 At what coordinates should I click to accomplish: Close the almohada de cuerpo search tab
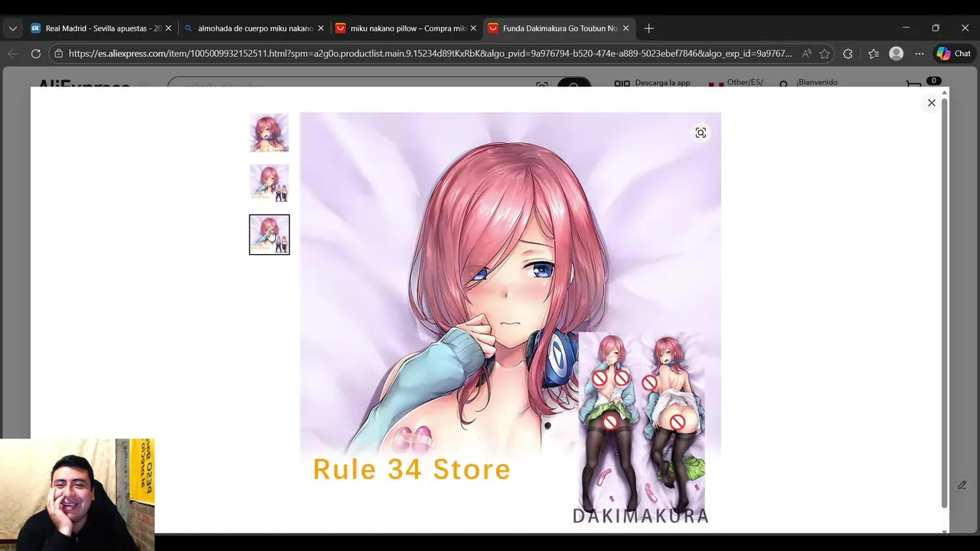(321, 28)
